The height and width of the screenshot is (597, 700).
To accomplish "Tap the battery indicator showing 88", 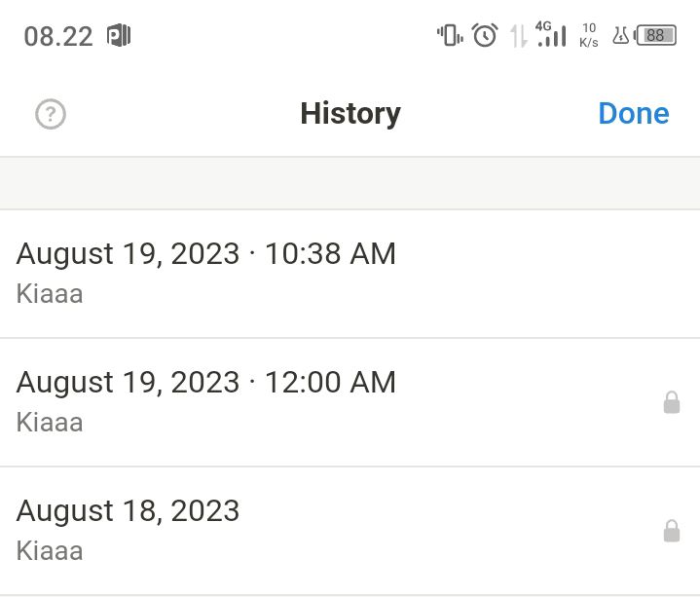I will click(x=655, y=35).
